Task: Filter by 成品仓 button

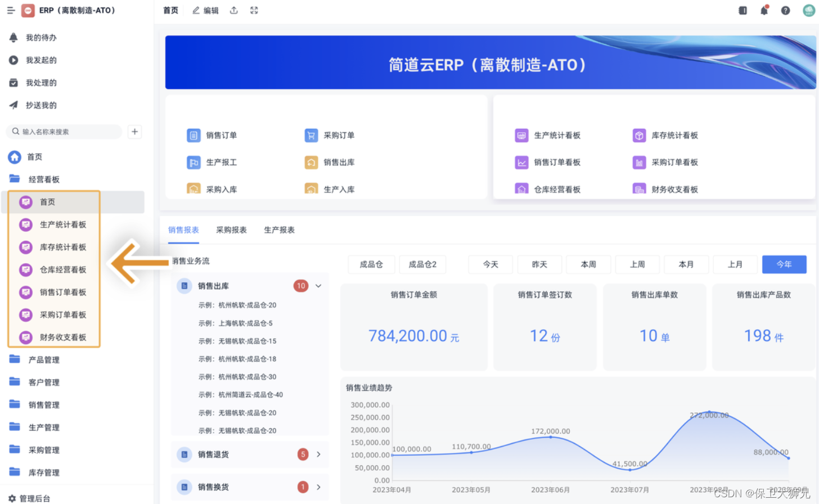Action: (x=371, y=264)
